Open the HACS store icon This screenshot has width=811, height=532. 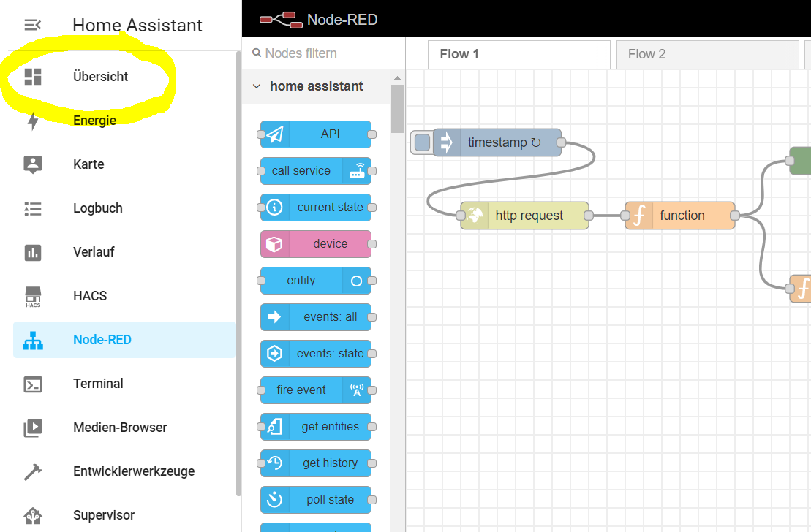(33, 296)
